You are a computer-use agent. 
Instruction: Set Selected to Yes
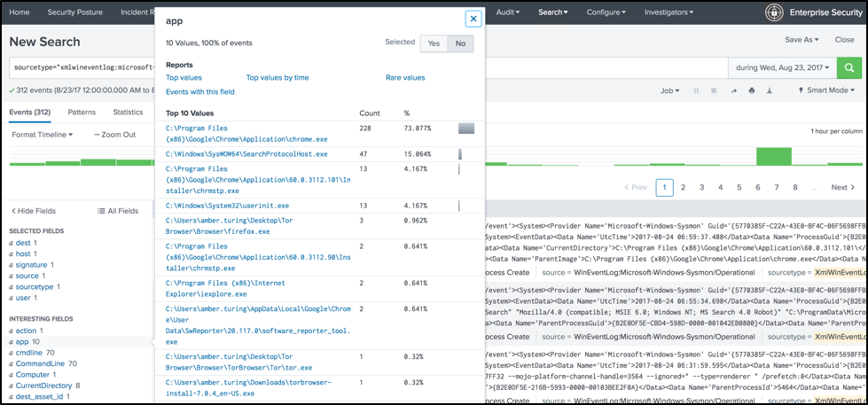(x=434, y=43)
